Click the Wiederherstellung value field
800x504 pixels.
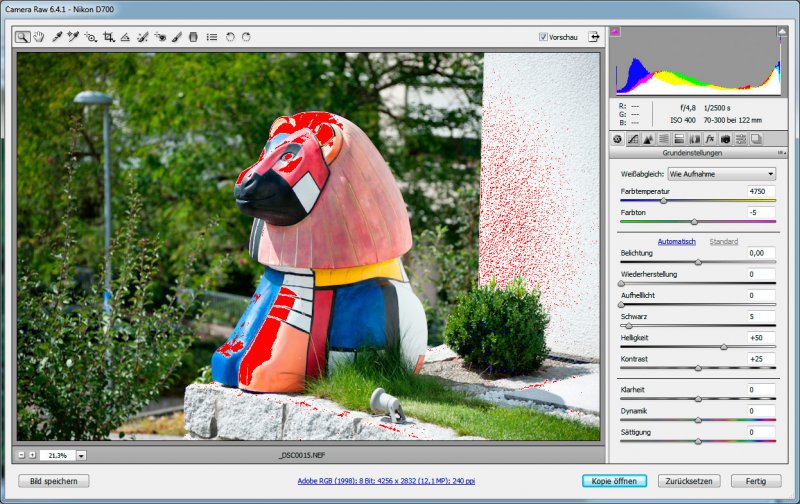coord(761,274)
